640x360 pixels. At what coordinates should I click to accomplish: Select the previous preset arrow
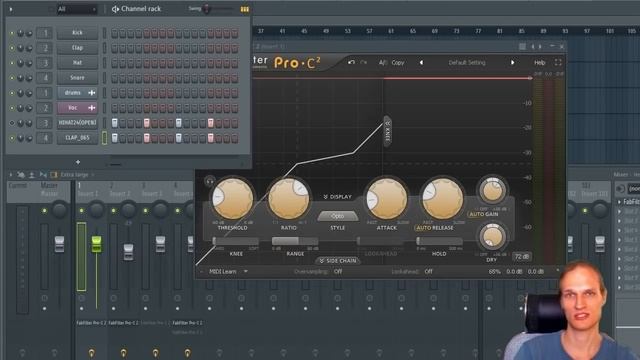421,62
